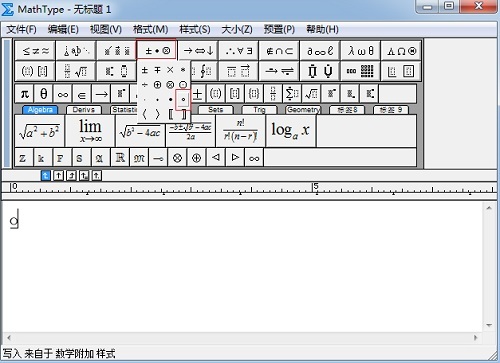This screenshot has height=363, width=500.
Task: Switch to the Derivs tab
Action: click(x=84, y=110)
